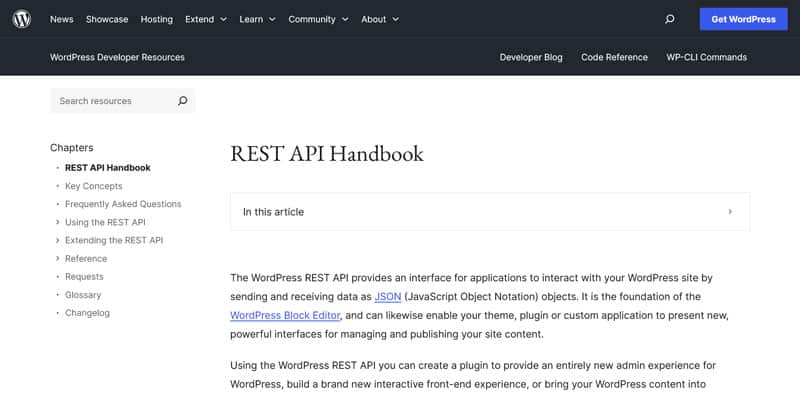Open the About dropdown menu
Image resolution: width=800 pixels, height=397 pixels.
(x=380, y=19)
